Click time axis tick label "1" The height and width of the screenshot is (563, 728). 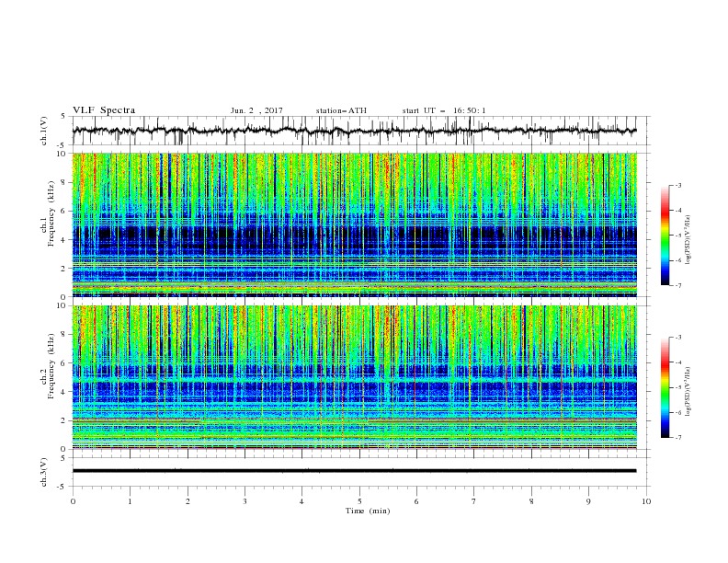coord(130,501)
